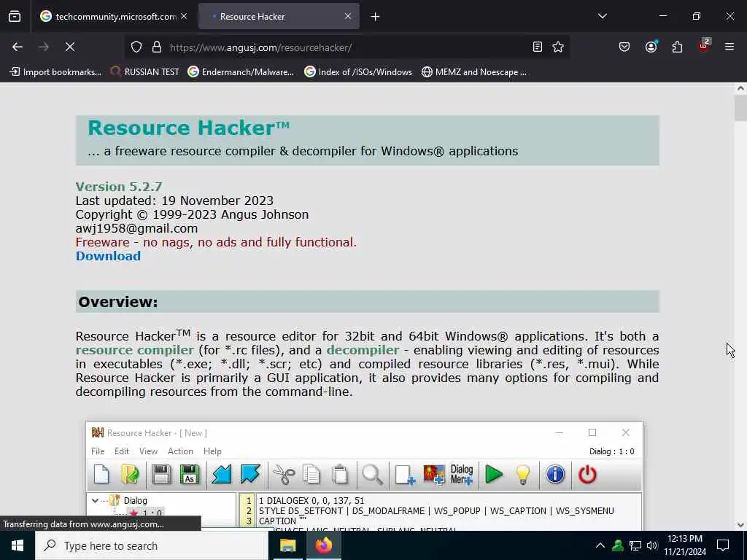Open the Endermanch/Malware bookmark
The height and width of the screenshot is (560, 747).
[x=241, y=72]
